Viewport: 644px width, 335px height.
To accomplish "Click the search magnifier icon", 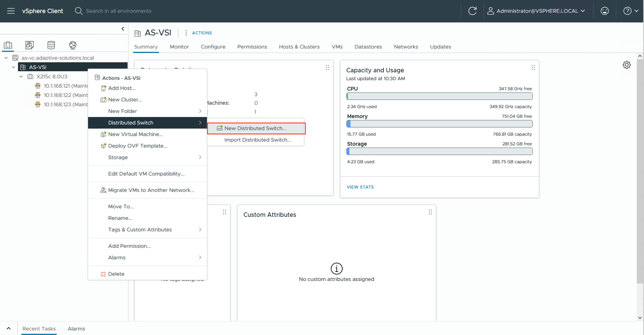I will click(78, 11).
